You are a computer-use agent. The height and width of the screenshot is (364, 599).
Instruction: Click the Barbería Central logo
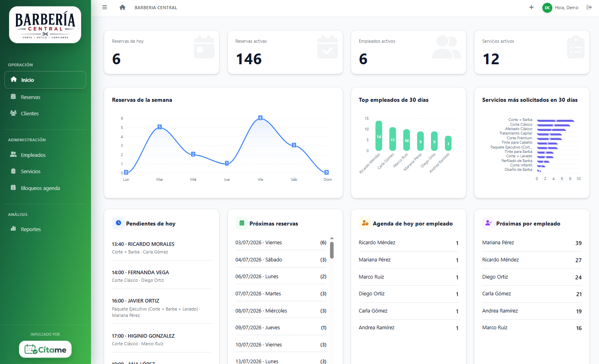45,25
